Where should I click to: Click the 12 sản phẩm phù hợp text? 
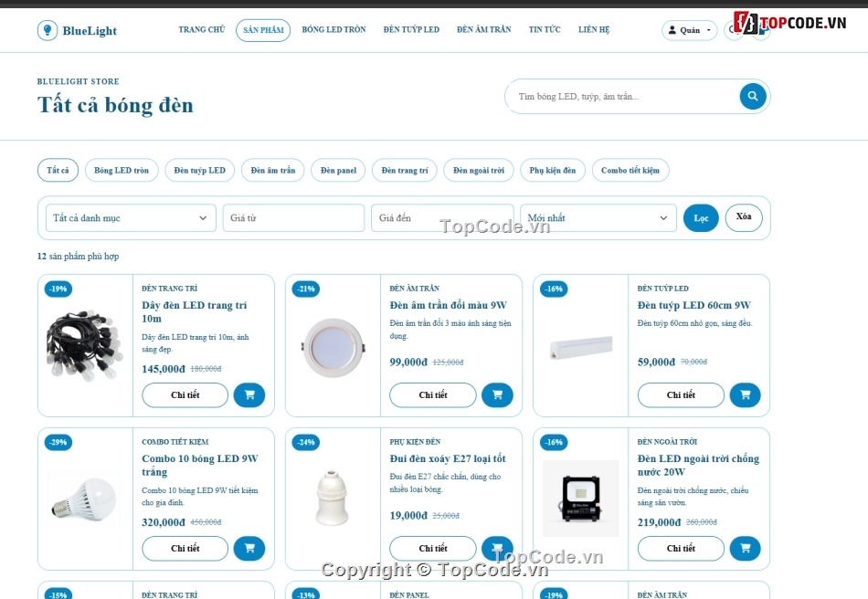pos(78,256)
